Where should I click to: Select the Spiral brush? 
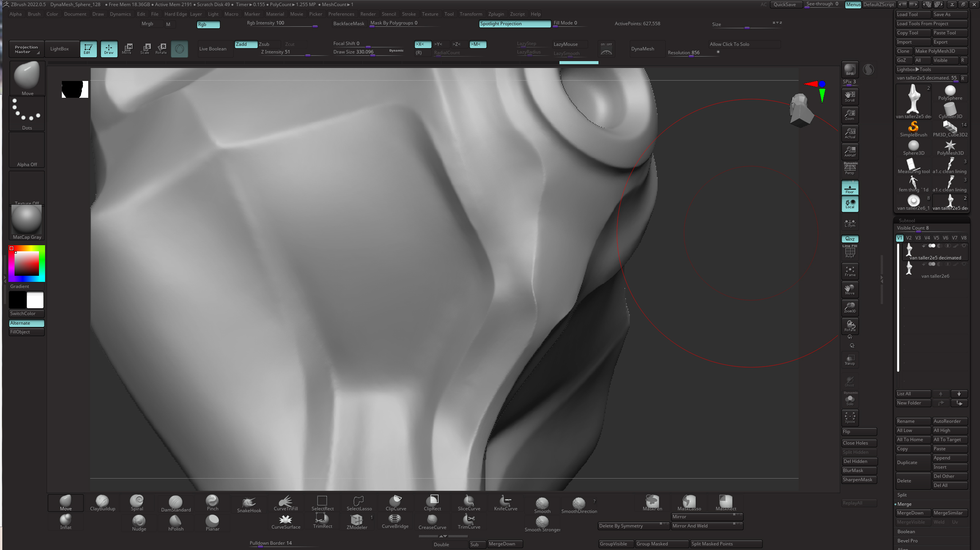click(137, 503)
